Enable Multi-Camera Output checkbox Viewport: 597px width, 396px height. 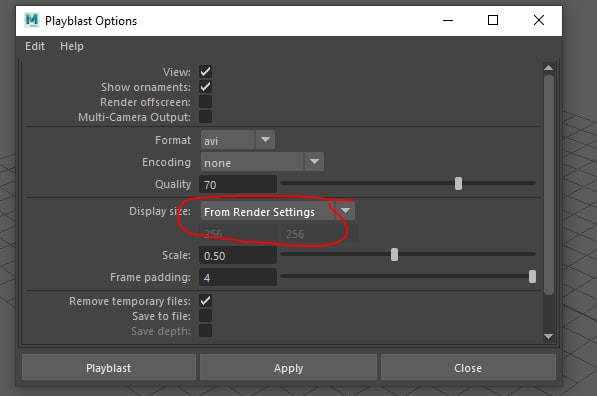click(205, 117)
